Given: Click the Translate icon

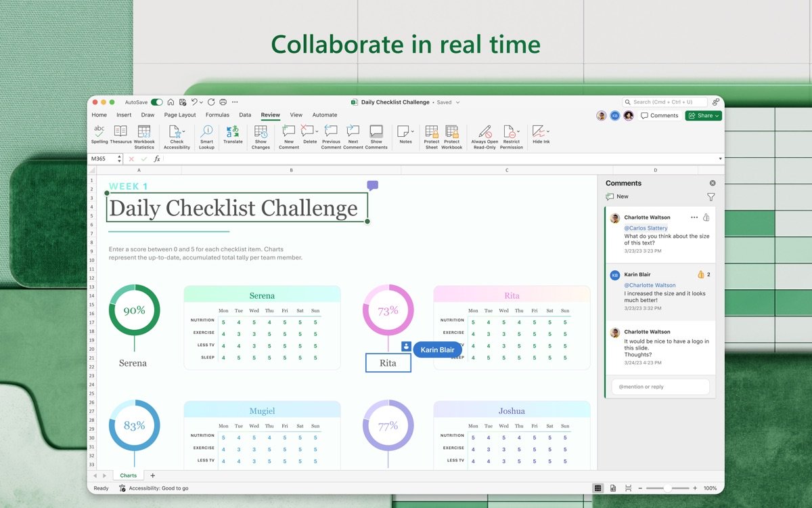Looking at the screenshot, I should (233, 134).
